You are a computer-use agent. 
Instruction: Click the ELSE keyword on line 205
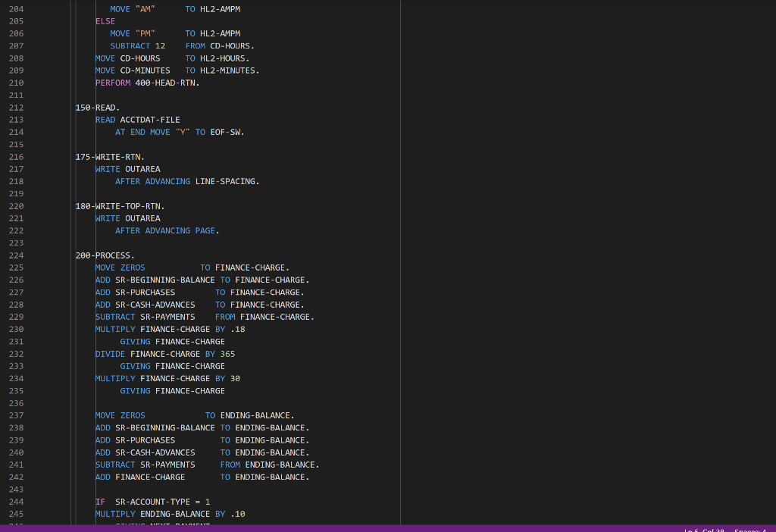tap(105, 21)
